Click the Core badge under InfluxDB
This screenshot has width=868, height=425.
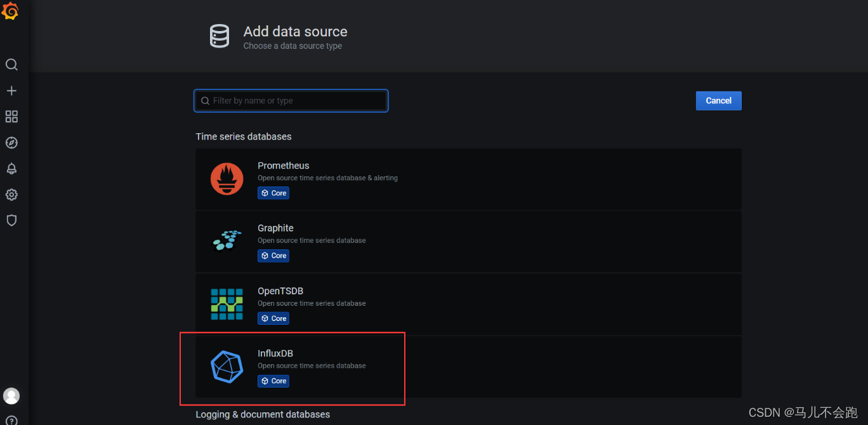tap(273, 381)
